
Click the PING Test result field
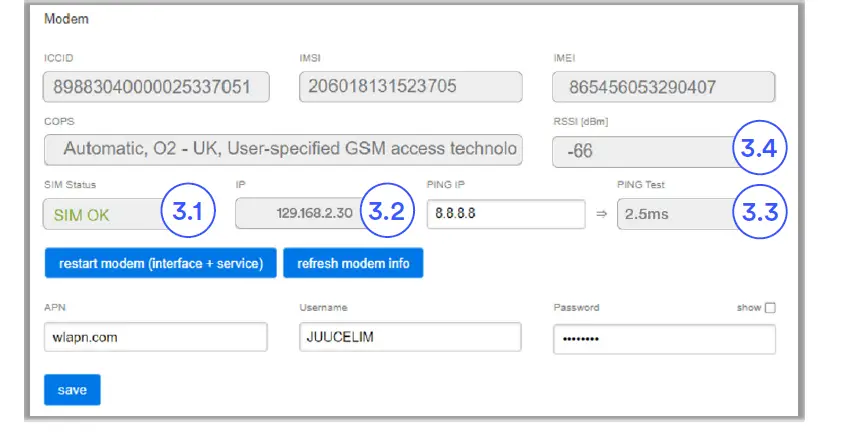[x=672, y=215]
